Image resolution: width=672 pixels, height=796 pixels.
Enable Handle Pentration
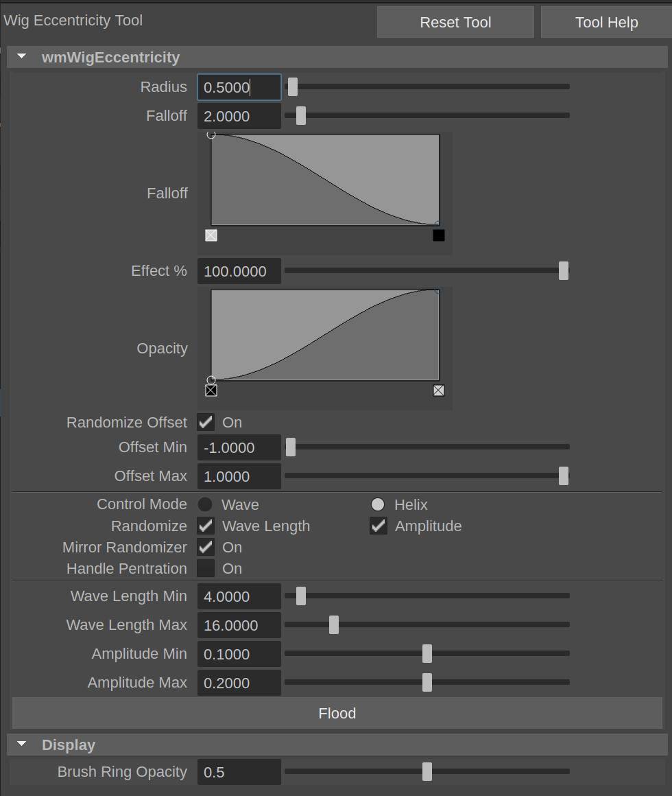(205, 568)
